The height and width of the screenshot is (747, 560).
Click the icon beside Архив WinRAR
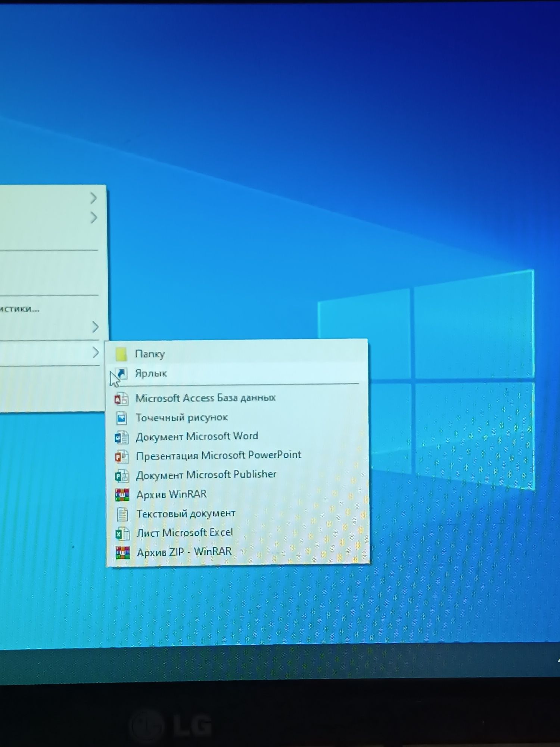122,495
